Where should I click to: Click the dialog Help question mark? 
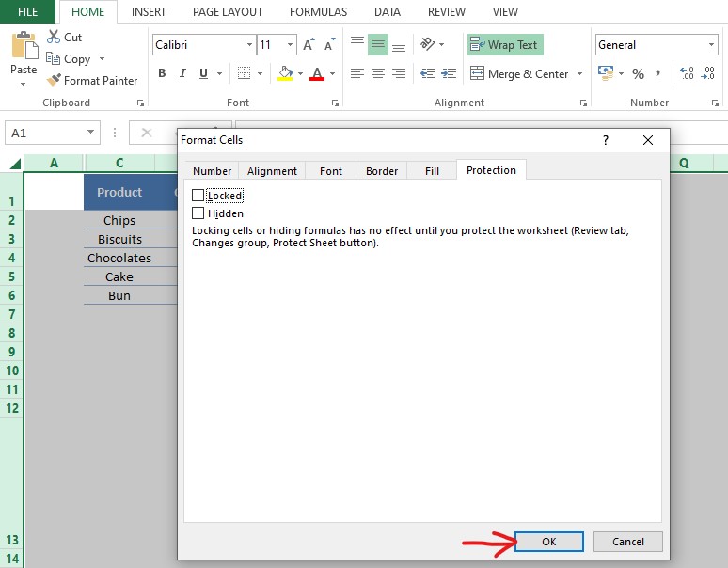tap(606, 140)
